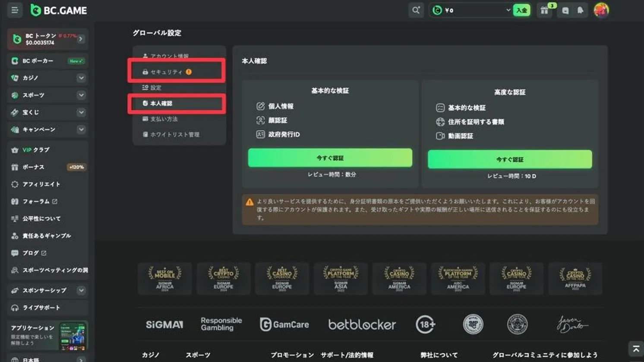Open the betblocker footer link
644x362 pixels.
(362, 324)
